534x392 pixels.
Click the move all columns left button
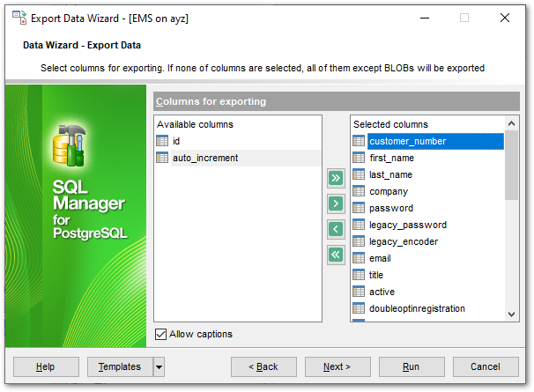coord(336,255)
